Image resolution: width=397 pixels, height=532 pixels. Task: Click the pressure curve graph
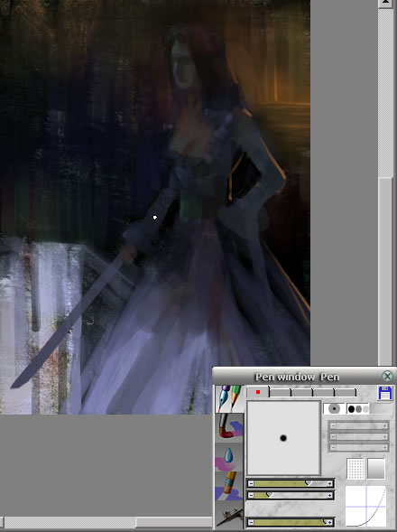click(x=365, y=506)
